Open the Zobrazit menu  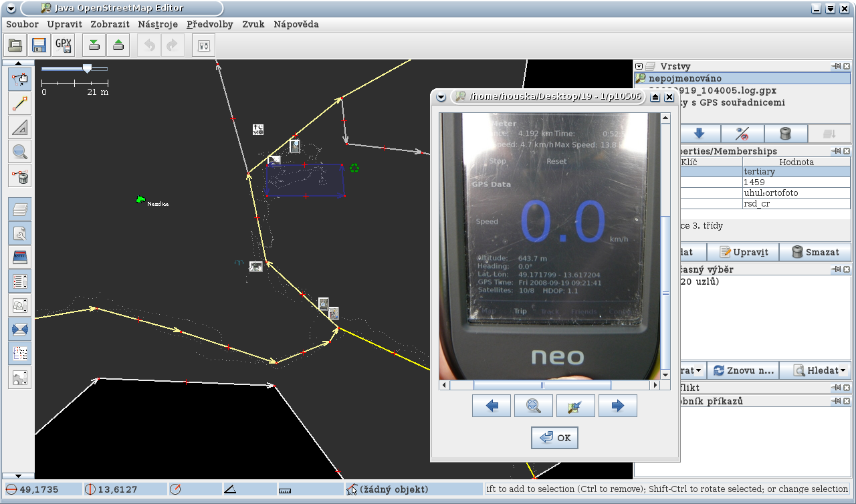[110, 24]
